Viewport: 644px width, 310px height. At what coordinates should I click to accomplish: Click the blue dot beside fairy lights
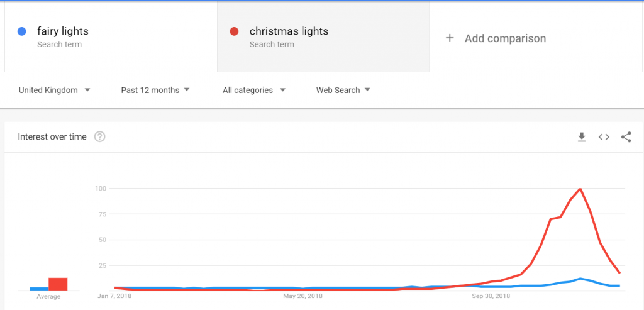click(22, 31)
